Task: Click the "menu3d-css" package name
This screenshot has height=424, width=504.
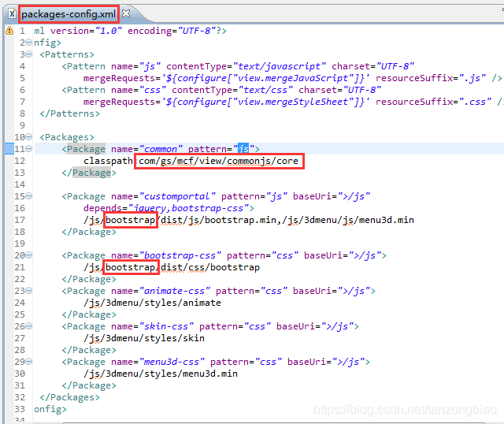Action: [x=172, y=362]
